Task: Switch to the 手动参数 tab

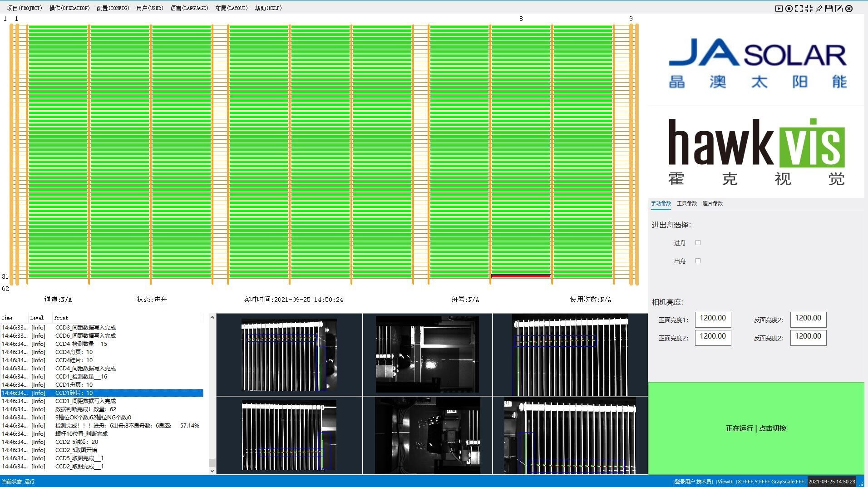Action: (x=661, y=203)
